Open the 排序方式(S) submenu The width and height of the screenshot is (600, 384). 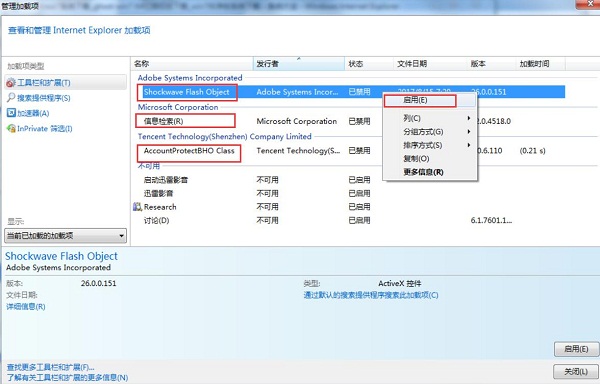point(429,145)
